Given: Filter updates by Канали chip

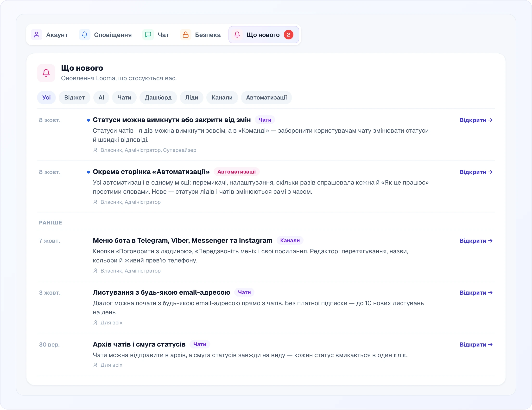Looking at the screenshot, I should coord(222,98).
